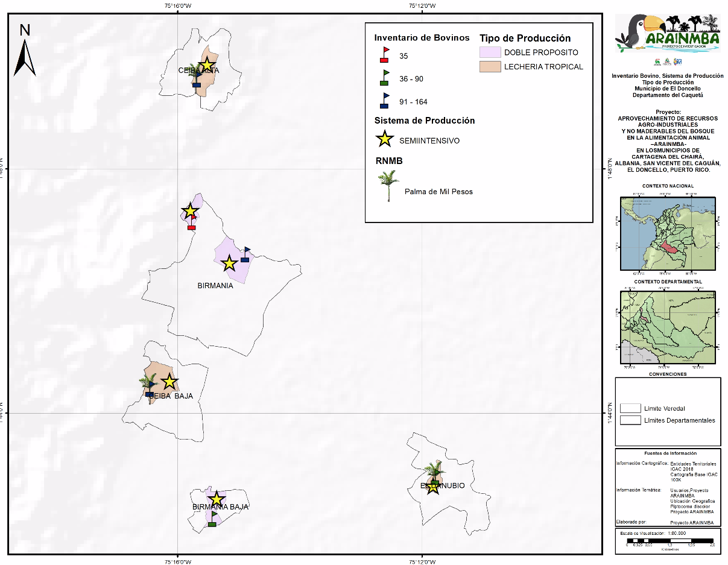Click the 'Sistema de Producción' legend heading
Image resolution: width=728 pixels, height=565 pixels.
[425, 120]
